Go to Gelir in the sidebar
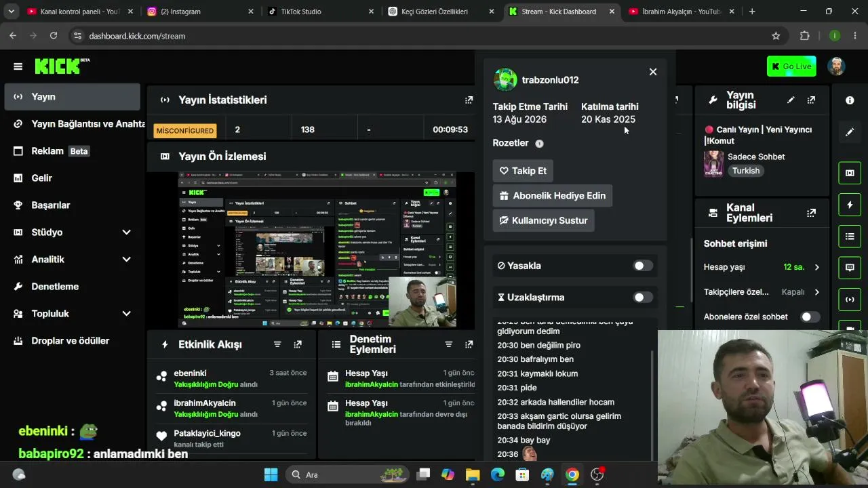 coord(72,178)
